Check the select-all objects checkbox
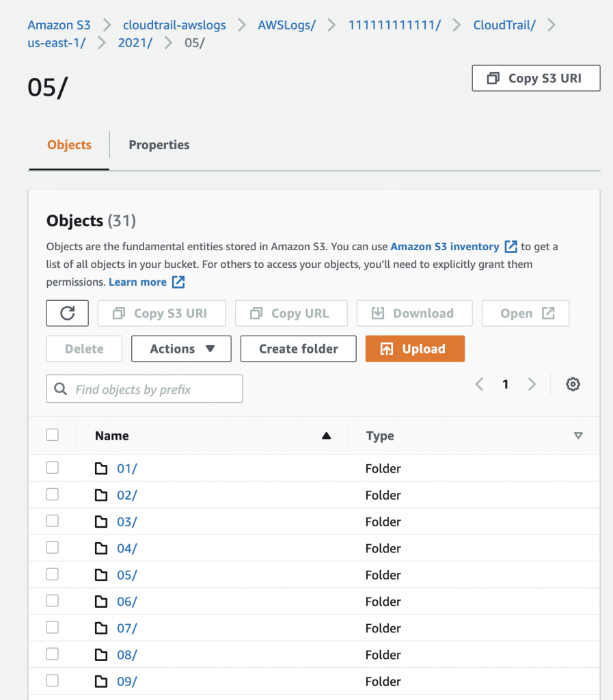Screen dimensions: 613x700 (53, 435)
